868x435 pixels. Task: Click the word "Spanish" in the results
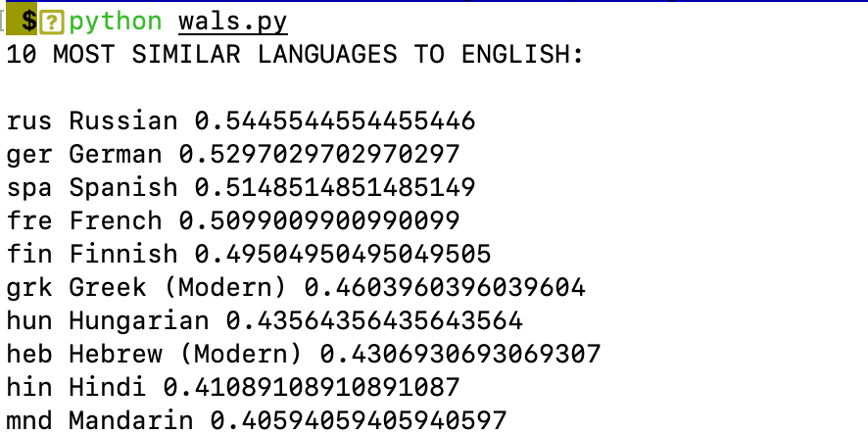point(123,187)
